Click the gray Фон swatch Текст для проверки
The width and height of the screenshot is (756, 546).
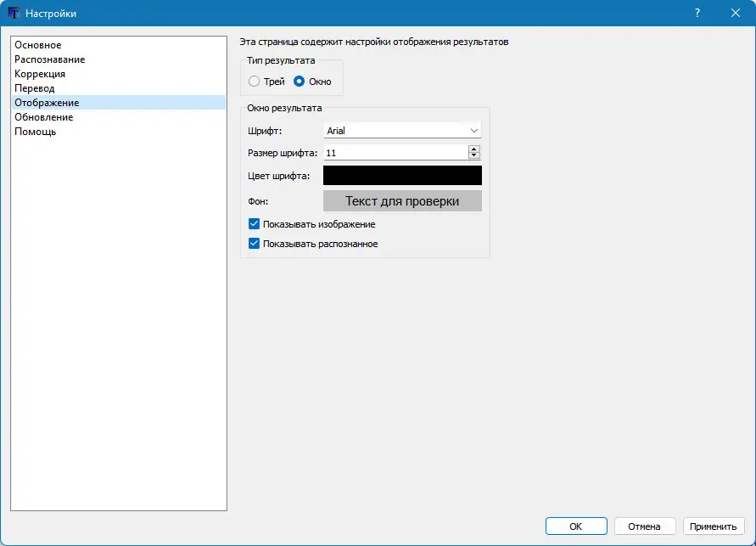pyautogui.click(x=402, y=200)
